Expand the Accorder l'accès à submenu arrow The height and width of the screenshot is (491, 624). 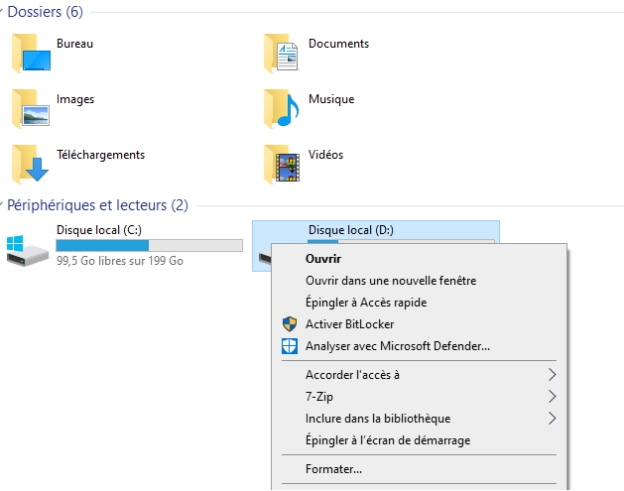(552, 374)
